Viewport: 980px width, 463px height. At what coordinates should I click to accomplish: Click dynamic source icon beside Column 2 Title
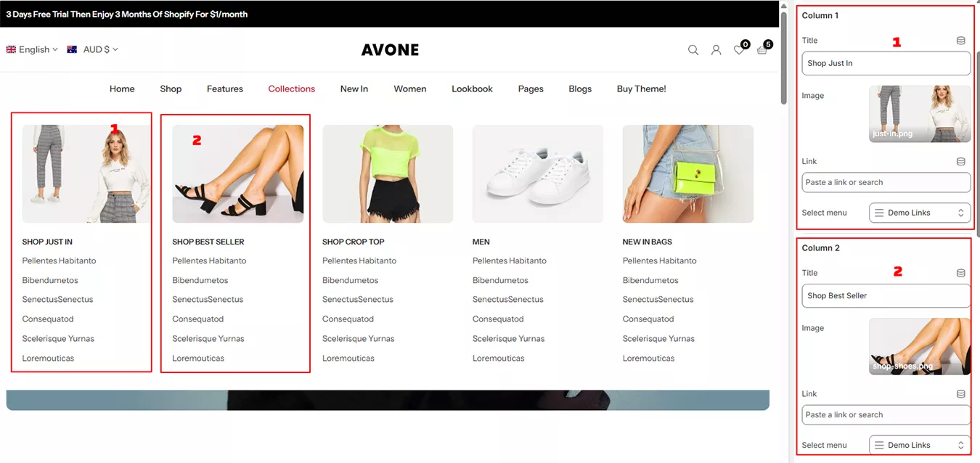(x=961, y=274)
